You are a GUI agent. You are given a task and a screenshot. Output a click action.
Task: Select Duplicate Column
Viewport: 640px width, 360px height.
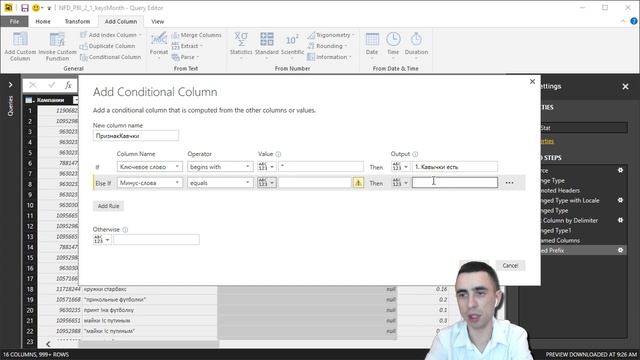(x=107, y=46)
